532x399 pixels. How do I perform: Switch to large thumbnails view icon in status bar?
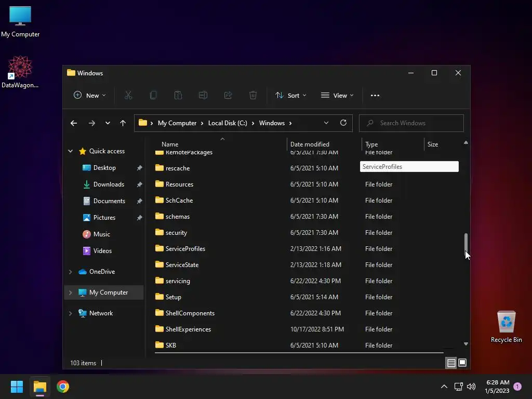pos(462,363)
